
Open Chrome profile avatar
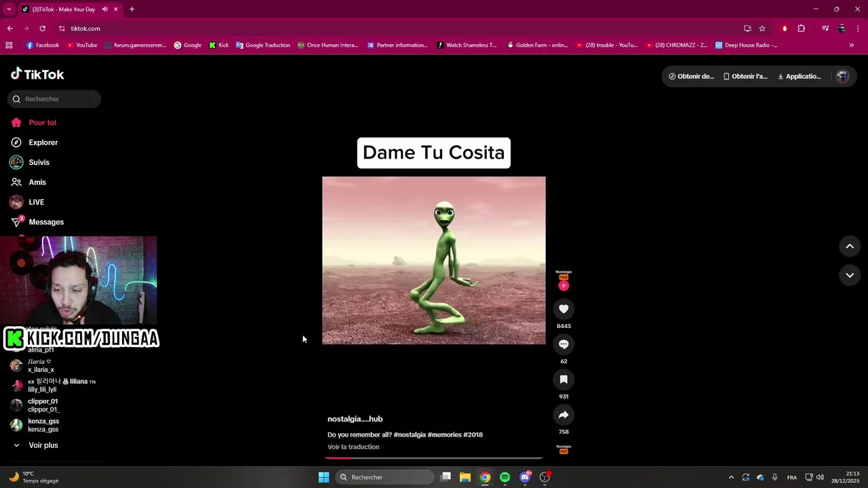(x=842, y=28)
